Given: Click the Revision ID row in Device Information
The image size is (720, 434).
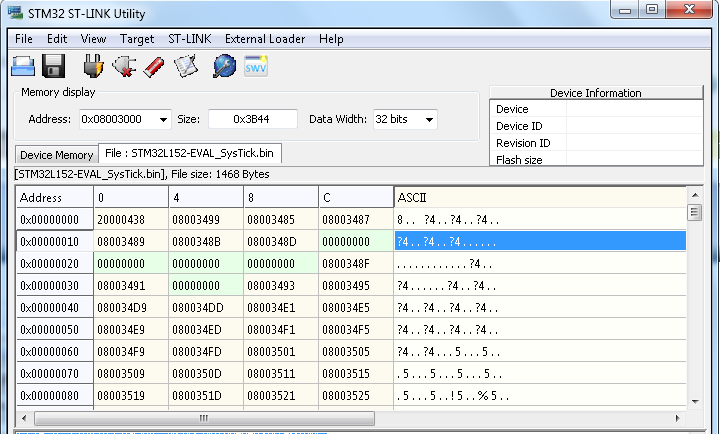Looking at the screenshot, I should 596,143.
